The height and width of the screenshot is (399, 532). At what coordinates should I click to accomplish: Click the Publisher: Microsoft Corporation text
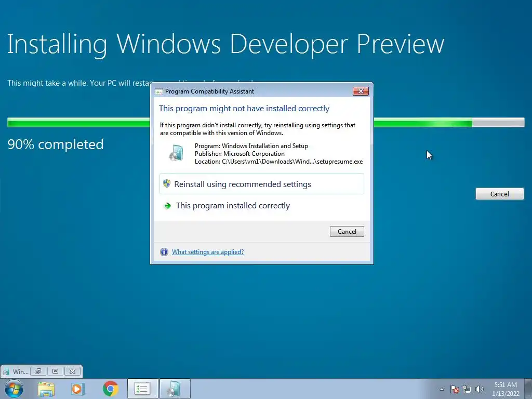click(240, 154)
